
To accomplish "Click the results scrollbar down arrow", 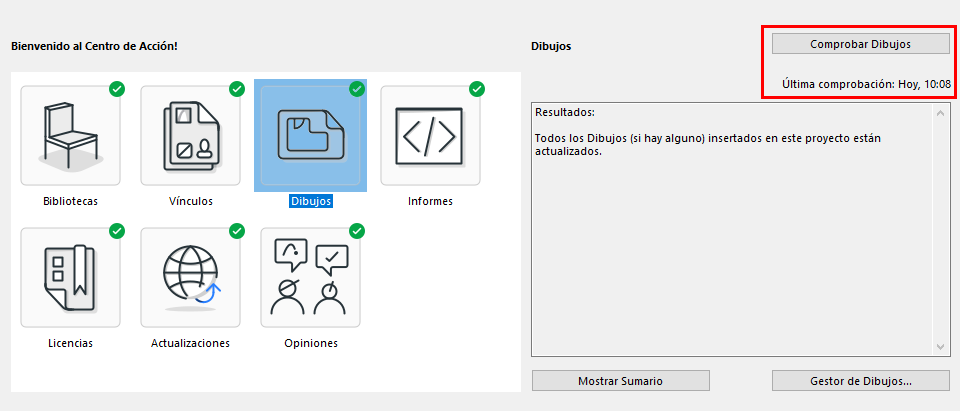I will pyautogui.click(x=941, y=347).
